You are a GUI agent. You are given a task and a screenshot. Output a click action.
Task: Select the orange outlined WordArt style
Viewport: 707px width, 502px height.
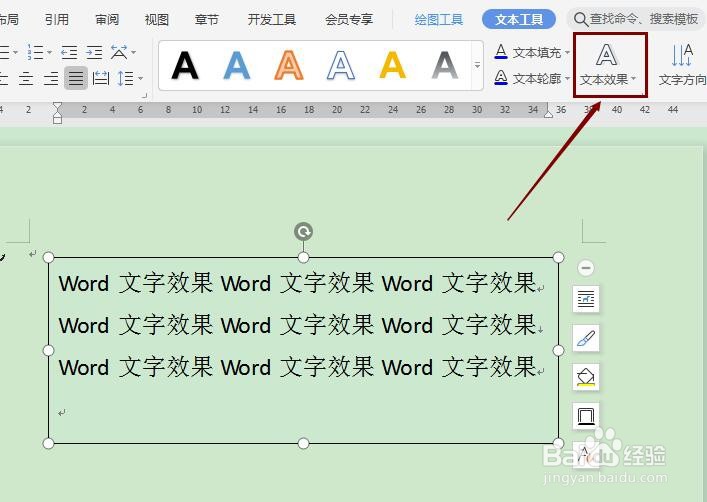pos(289,65)
